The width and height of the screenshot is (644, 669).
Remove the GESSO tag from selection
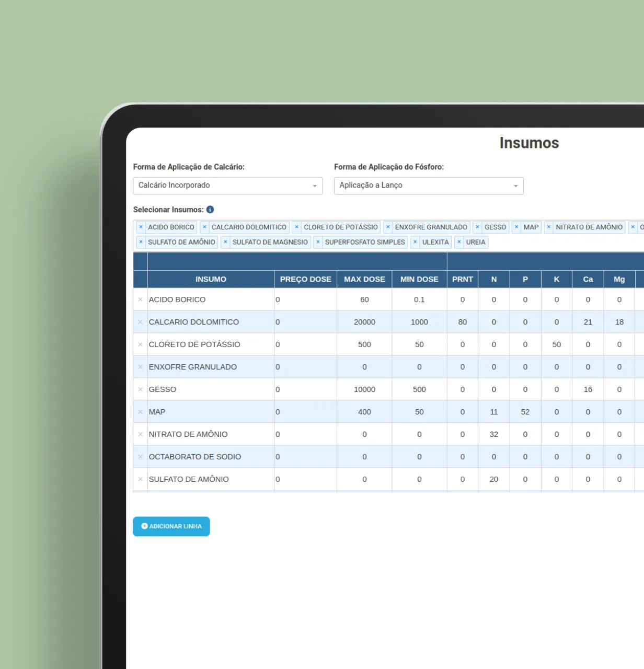[477, 227]
